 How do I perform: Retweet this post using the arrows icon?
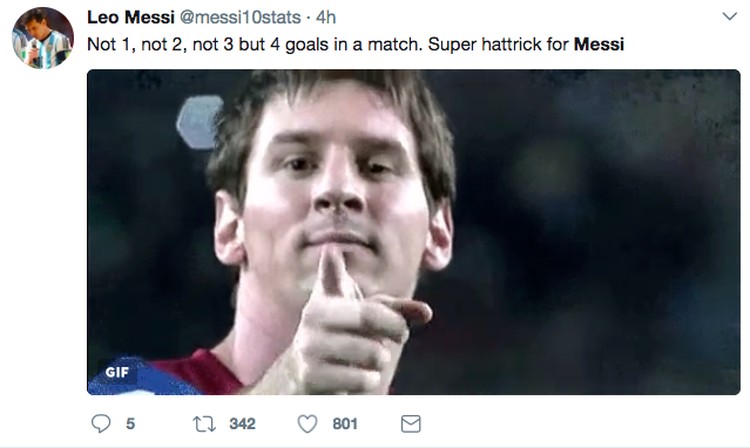(206, 424)
